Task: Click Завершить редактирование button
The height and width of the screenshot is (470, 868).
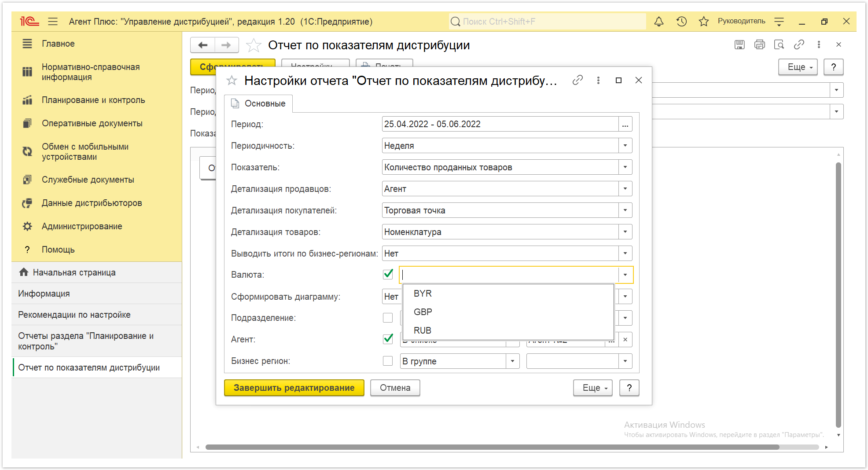Action: pyautogui.click(x=294, y=388)
